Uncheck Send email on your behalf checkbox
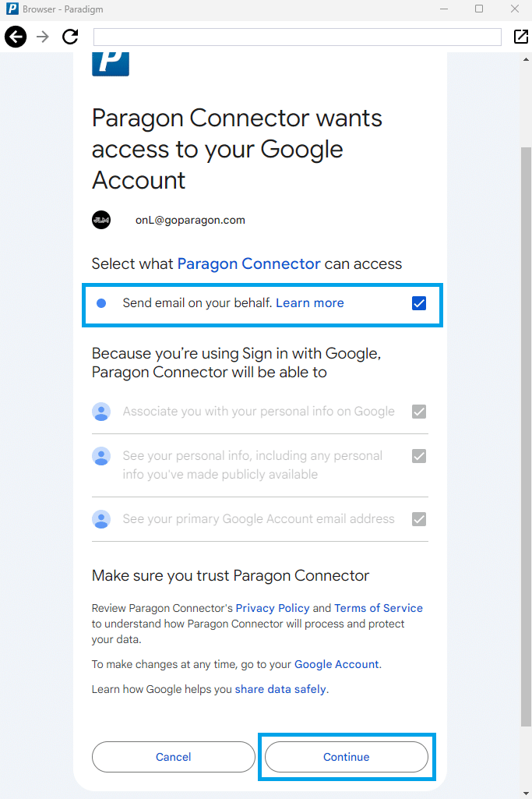This screenshot has height=799, width=532. (419, 303)
